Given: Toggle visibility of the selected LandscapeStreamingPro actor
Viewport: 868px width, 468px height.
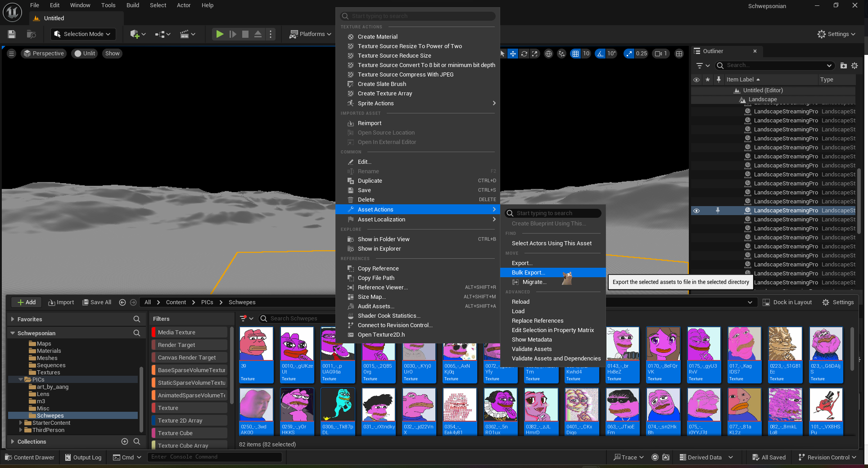Looking at the screenshot, I should click(x=696, y=210).
